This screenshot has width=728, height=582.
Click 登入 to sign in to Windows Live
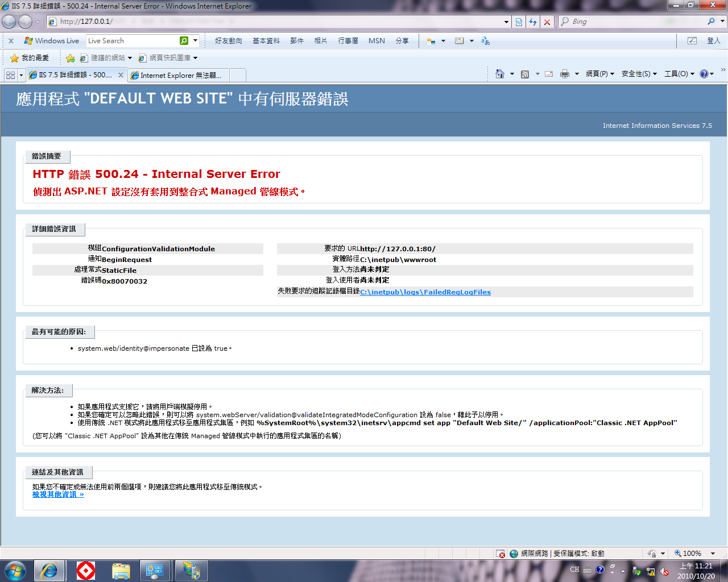coord(714,41)
